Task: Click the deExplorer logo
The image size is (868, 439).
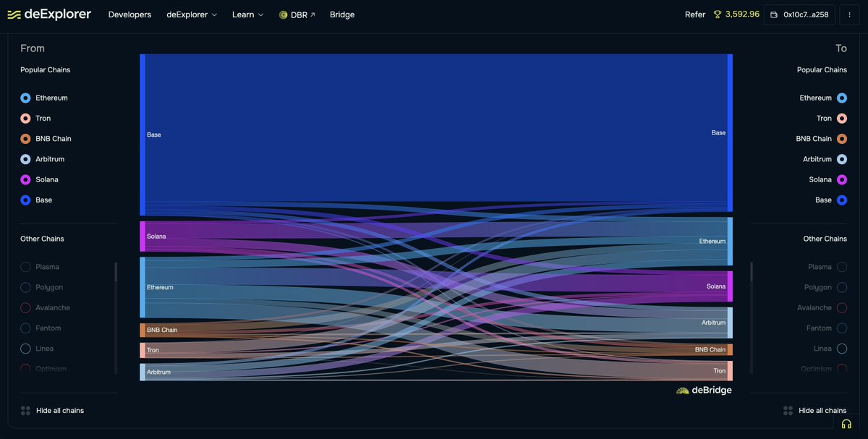Action: [49, 14]
